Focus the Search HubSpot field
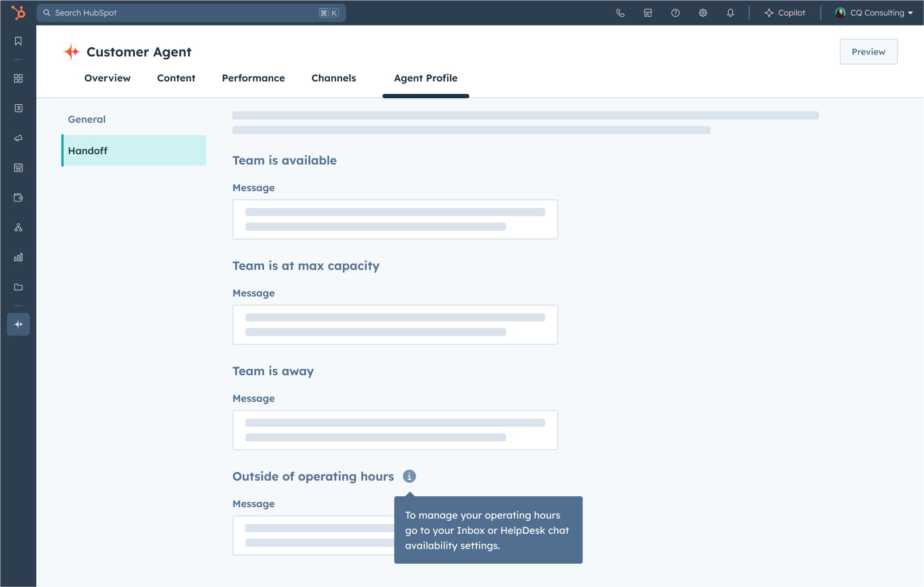Viewport: 924px width, 587px height. click(191, 13)
